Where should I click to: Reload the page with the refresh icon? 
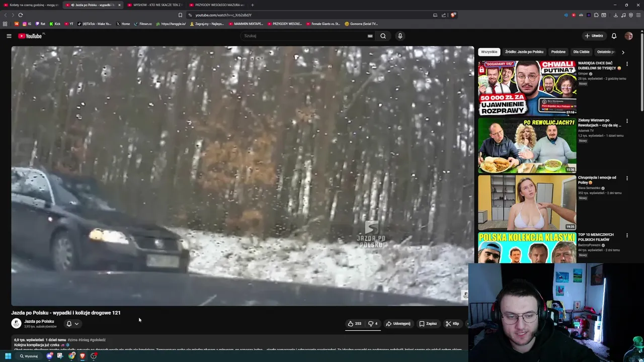coord(20,15)
